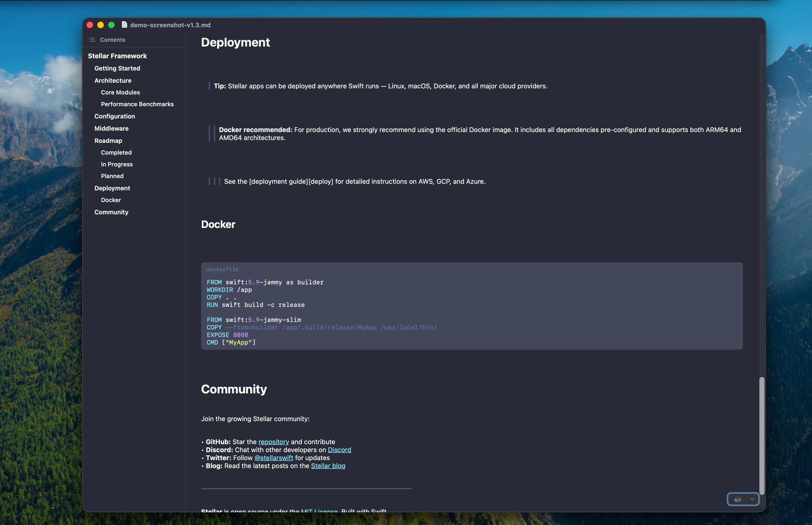Image resolution: width=812 pixels, height=525 pixels.
Task: Click the 'EXPOSE 8080' code line
Action: pyautogui.click(x=227, y=335)
